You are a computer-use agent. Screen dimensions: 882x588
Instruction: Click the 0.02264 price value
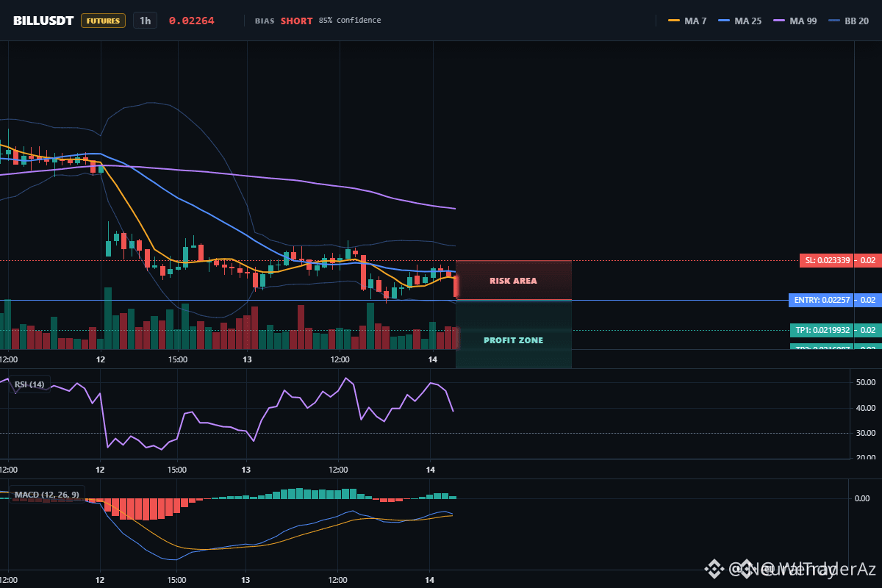(x=192, y=21)
